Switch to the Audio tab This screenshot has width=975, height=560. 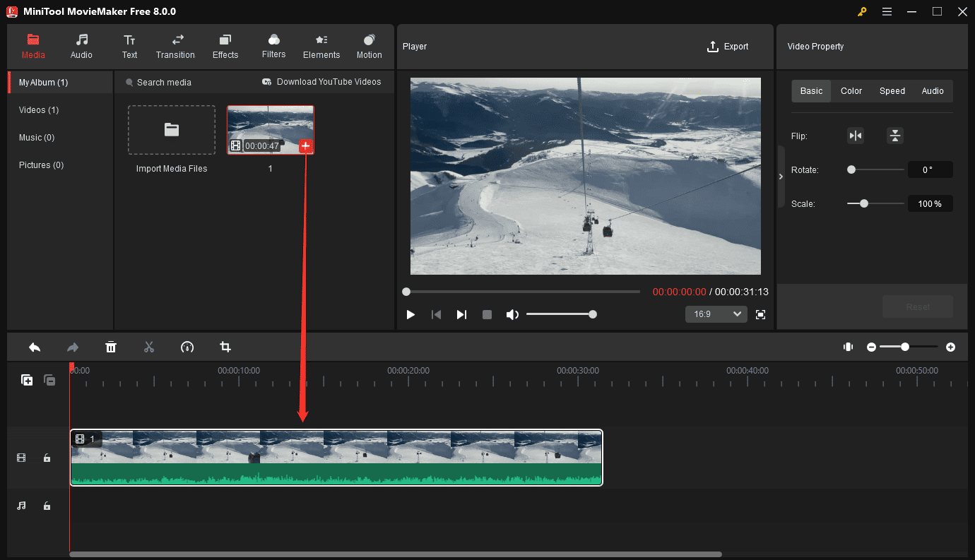click(81, 46)
